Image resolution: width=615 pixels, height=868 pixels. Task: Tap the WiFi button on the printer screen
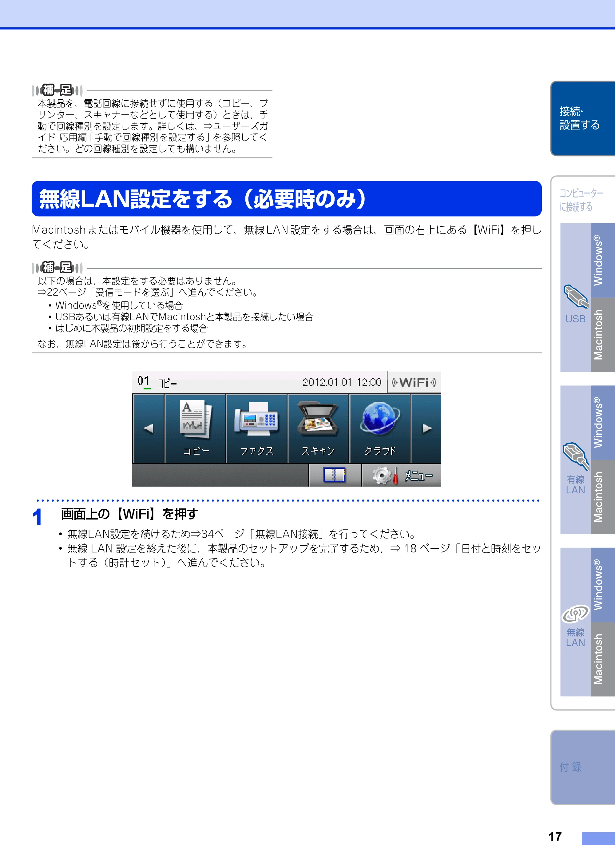[x=414, y=382]
